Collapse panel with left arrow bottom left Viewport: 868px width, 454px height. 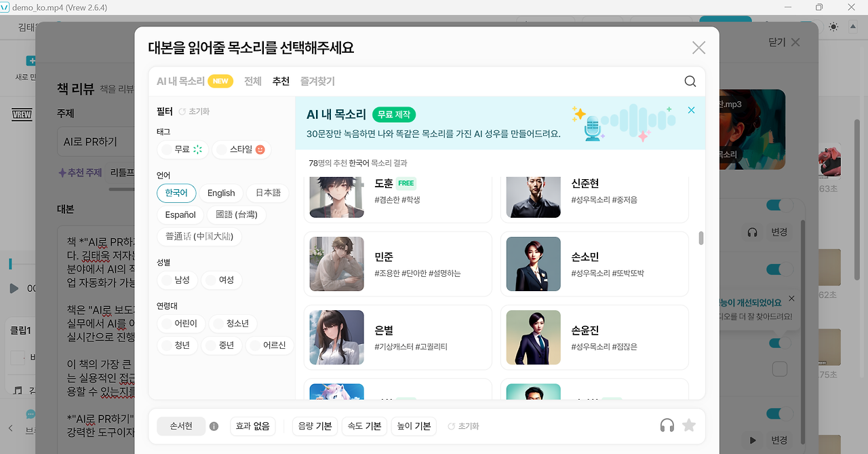[x=10, y=428]
